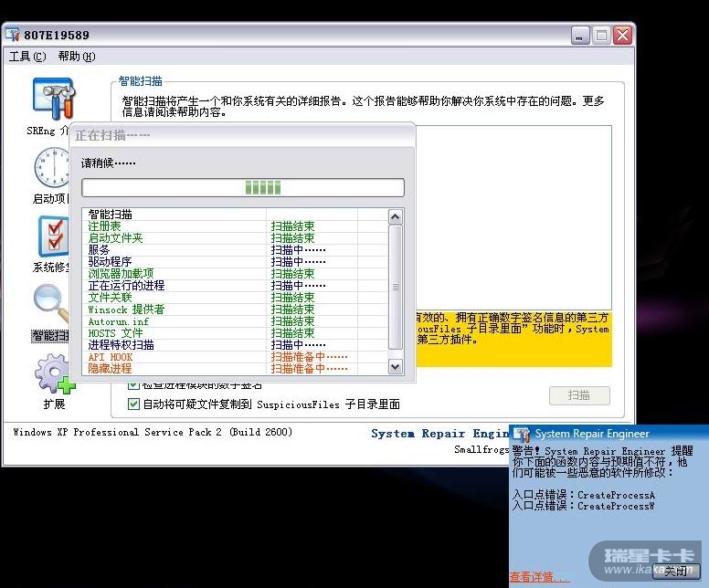The image size is (709, 588).
Task: Open the 工具(C) menu
Action: pos(27,57)
